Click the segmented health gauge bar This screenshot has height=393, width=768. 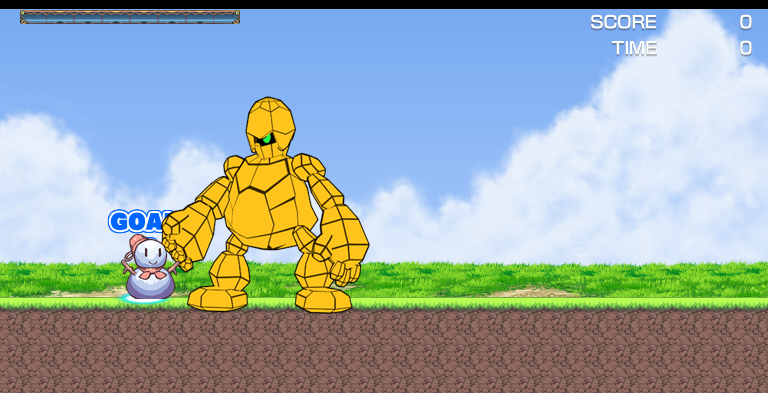coord(130,17)
